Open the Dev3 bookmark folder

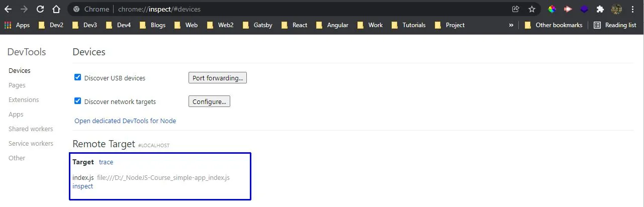click(x=84, y=25)
